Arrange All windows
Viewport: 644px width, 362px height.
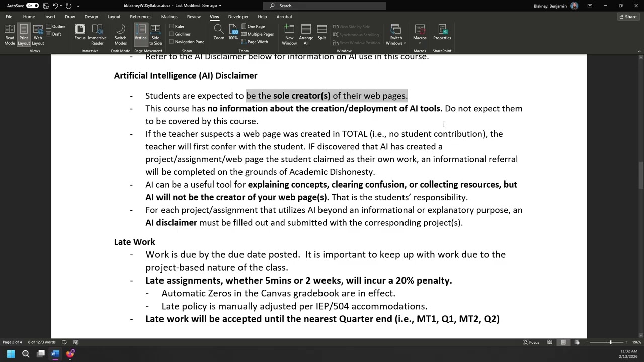pos(306,35)
